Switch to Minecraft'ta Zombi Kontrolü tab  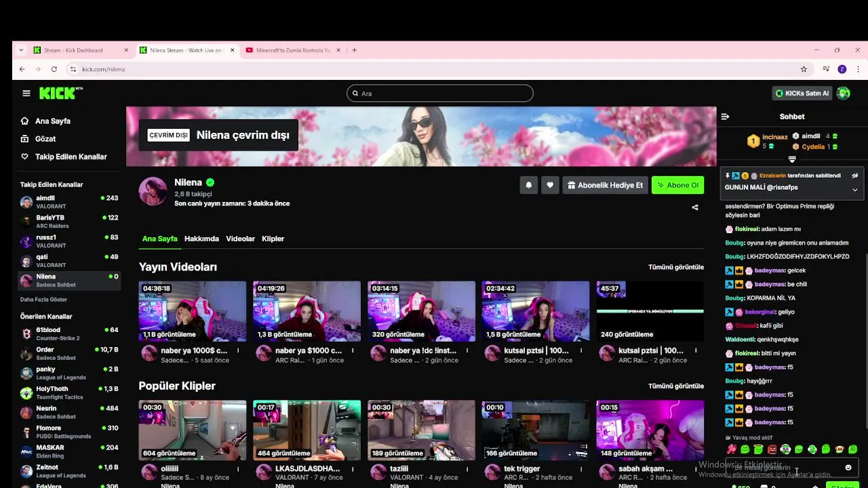[293, 50]
